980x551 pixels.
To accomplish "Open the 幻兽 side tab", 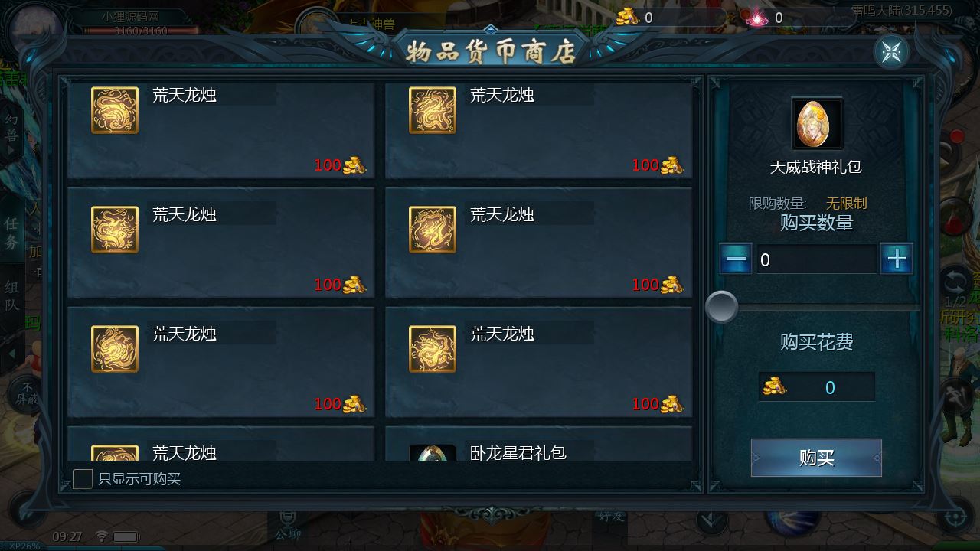I will pos(12,129).
